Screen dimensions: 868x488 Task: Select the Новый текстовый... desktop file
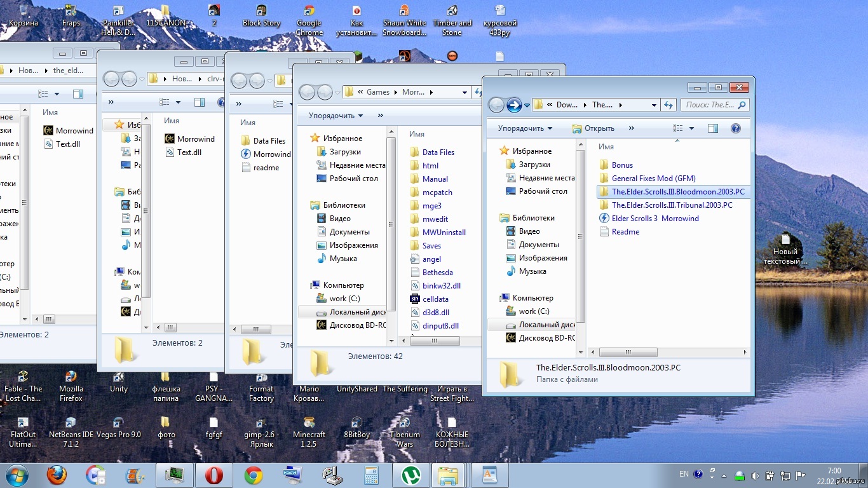pyautogui.click(x=785, y=249)
